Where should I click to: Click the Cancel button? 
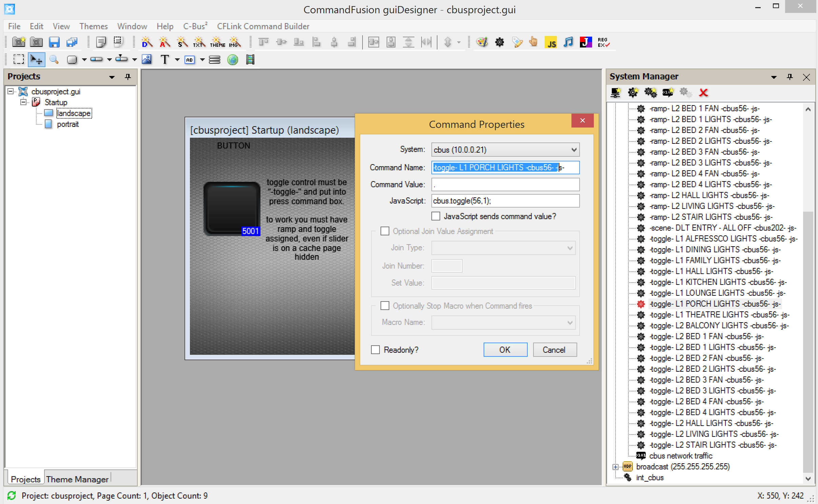554,350
